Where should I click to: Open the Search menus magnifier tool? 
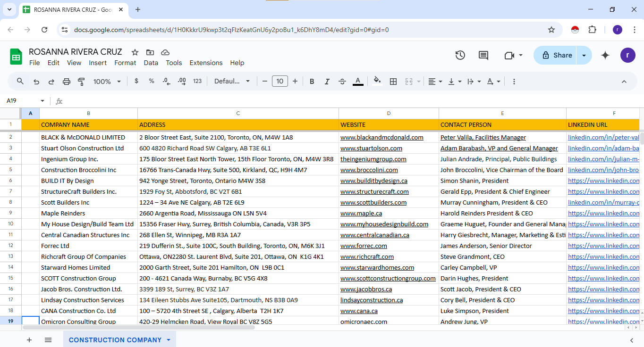20,81
